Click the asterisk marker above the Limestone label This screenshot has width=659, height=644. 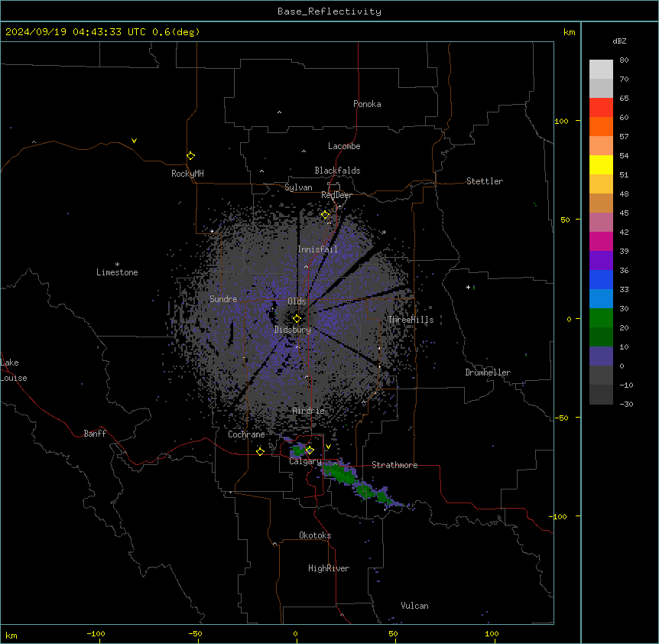117,265
